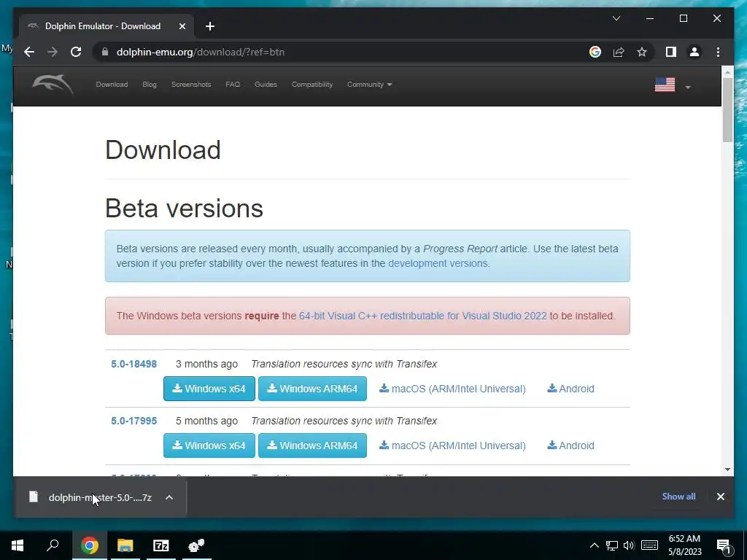The image size is (747, 560).
Task: Open File Explorer from taskbar
Action: pyautogui.click(x=125, y=545)
